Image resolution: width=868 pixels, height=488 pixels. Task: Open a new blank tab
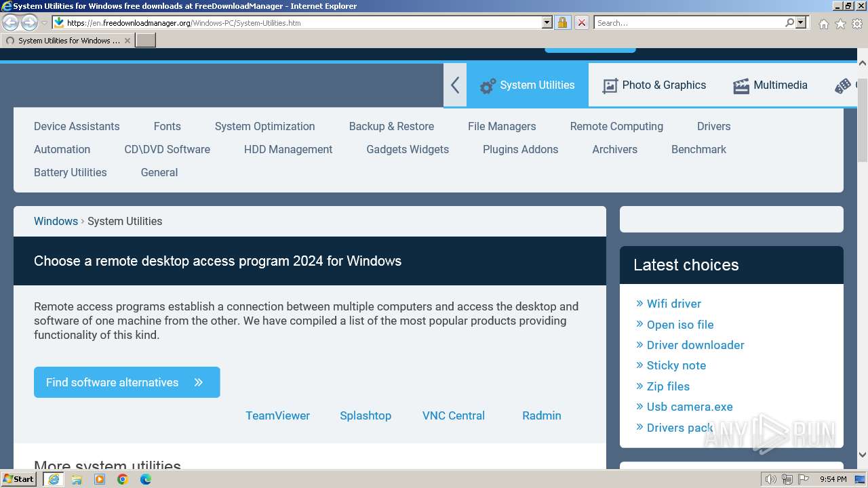[x=146, y=40]
